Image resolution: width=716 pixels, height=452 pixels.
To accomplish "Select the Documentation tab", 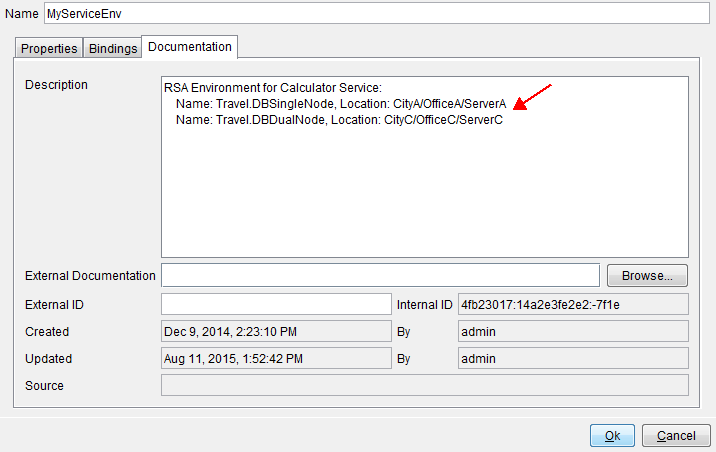I will pyautogui.click(x=190, y=47).
